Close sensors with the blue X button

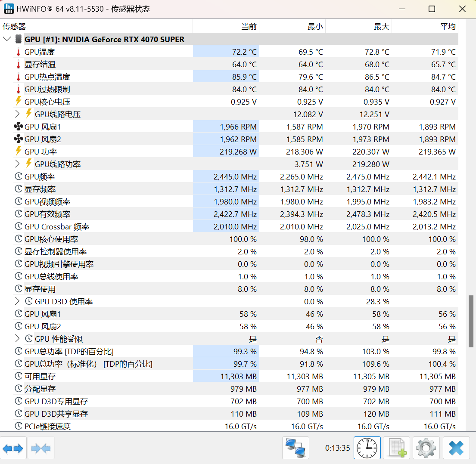(x=456, y=448)
